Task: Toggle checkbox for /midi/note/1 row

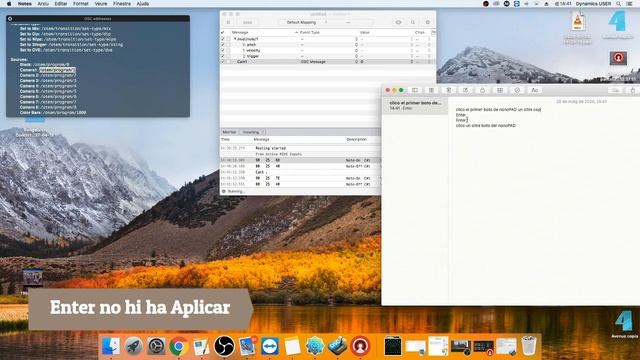Action: pyautogui.click(x=223, y=39)
